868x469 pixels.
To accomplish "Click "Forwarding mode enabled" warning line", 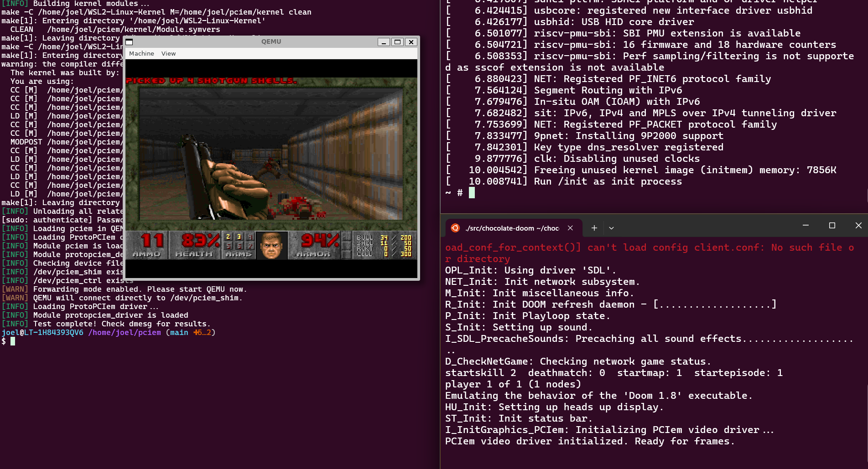I will (x=124, y=289).
